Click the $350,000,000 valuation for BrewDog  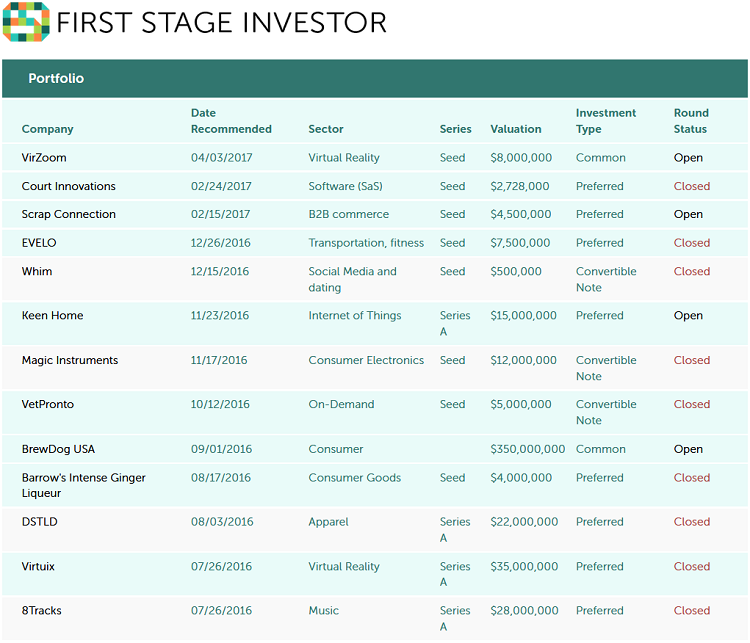(528, 449)
